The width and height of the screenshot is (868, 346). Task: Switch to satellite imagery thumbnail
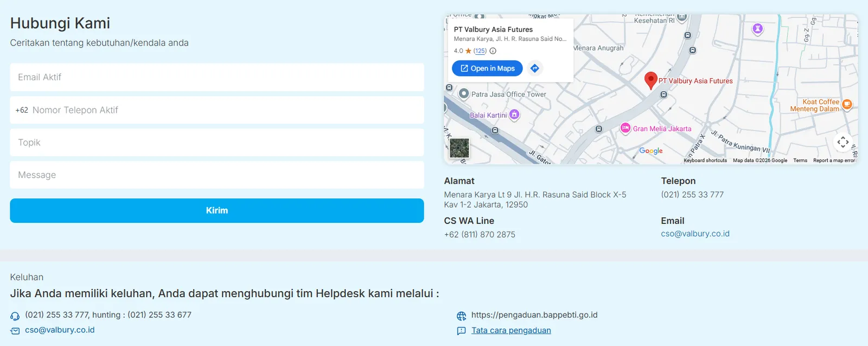click(x=459, y=148)
